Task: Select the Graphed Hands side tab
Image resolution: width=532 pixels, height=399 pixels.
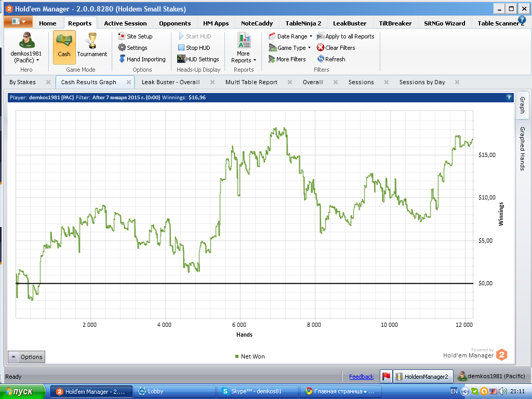Action: (x=522, y=149)
